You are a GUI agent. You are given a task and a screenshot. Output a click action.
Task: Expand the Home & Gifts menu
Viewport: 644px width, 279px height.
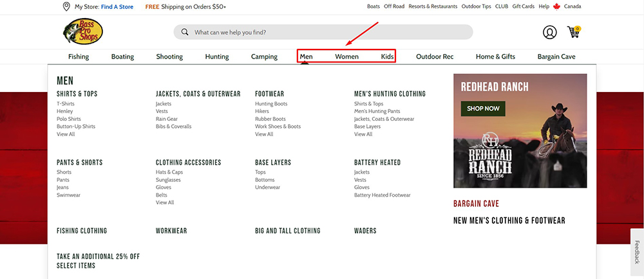(x=495, y=57)
